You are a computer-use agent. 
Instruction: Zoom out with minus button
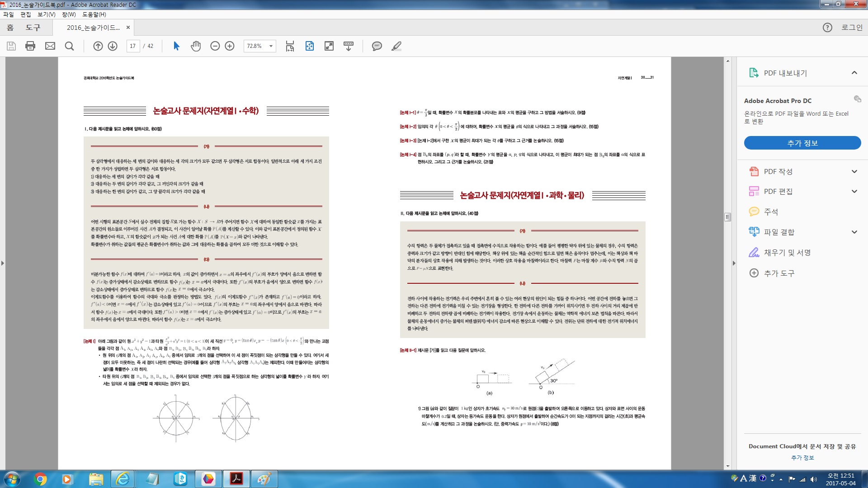215,46
